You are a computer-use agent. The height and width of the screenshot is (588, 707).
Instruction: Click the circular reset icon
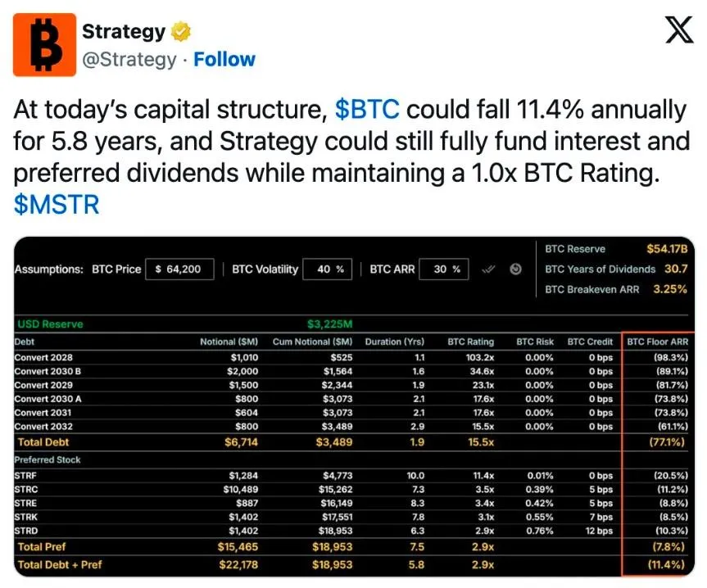515,269
